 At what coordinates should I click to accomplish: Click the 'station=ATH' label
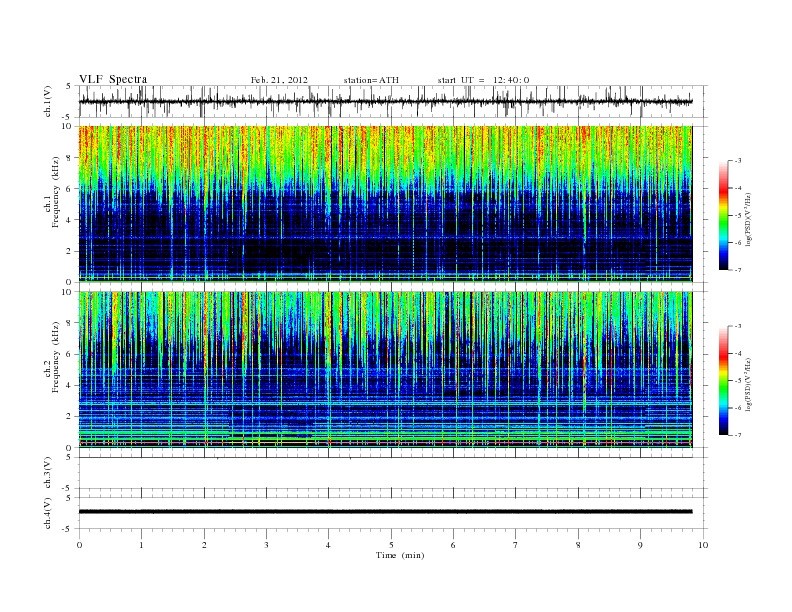(x=371, y=80)
